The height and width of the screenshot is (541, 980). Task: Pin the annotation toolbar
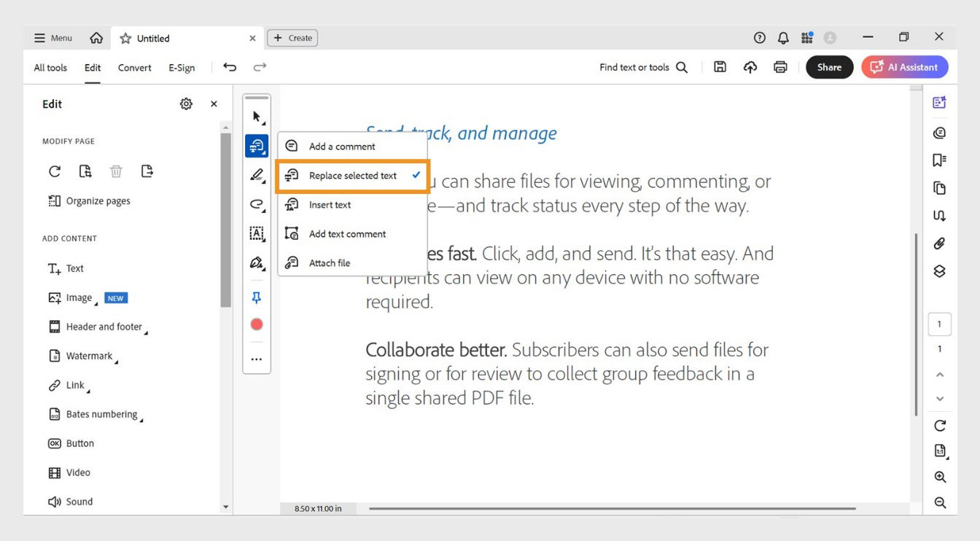pyautogui.click(x=256, y=297)
